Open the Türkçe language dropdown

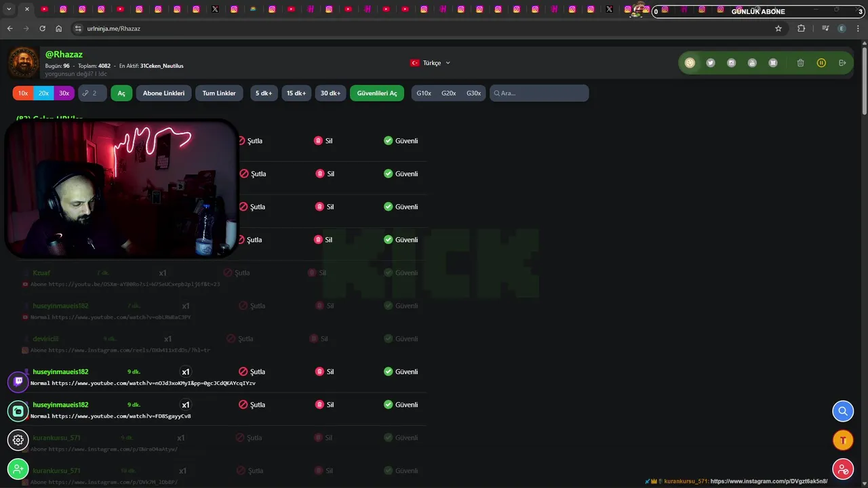tap(431, 63)
